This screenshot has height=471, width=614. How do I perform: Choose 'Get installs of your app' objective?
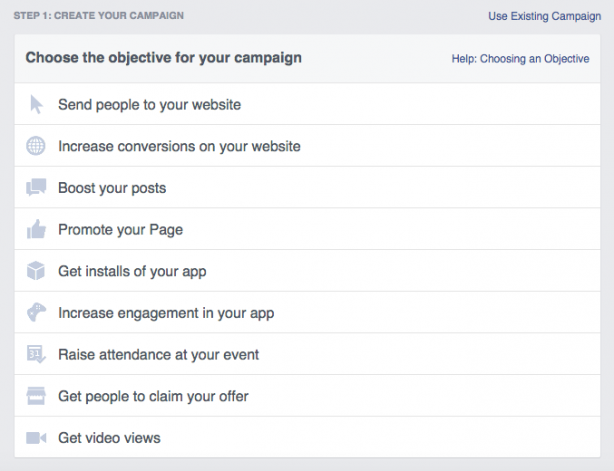307,271
